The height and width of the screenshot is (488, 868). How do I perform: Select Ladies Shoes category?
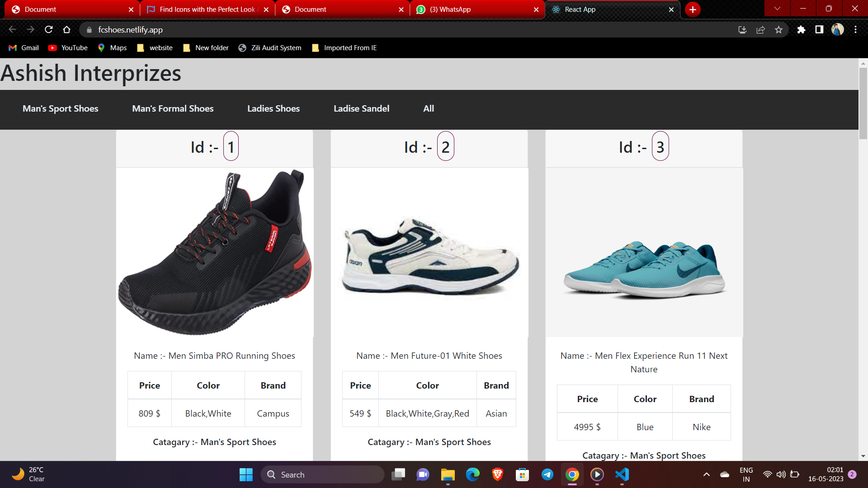click(x=273, y=108)
